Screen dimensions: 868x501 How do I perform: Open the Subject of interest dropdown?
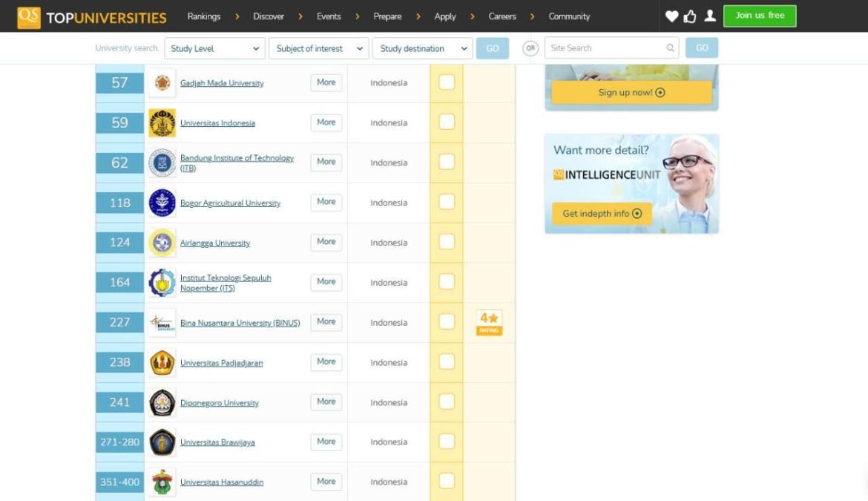point(318,49)
